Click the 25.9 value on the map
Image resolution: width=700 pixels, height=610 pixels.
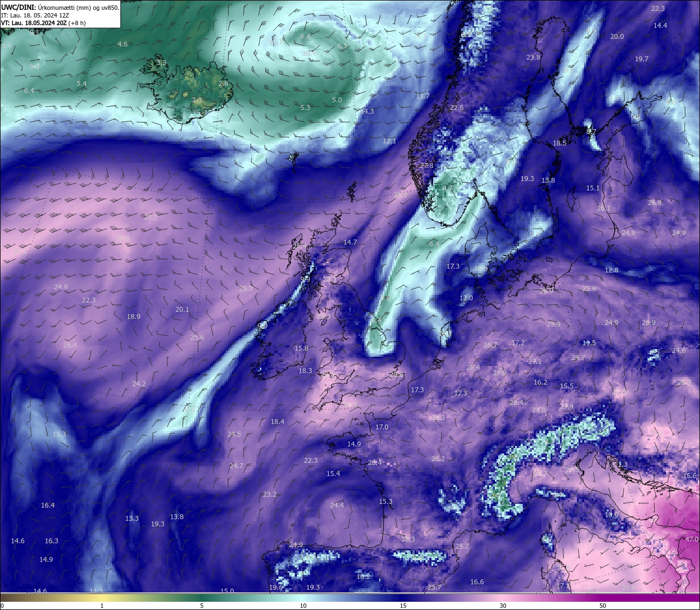[x=553, y=324]
